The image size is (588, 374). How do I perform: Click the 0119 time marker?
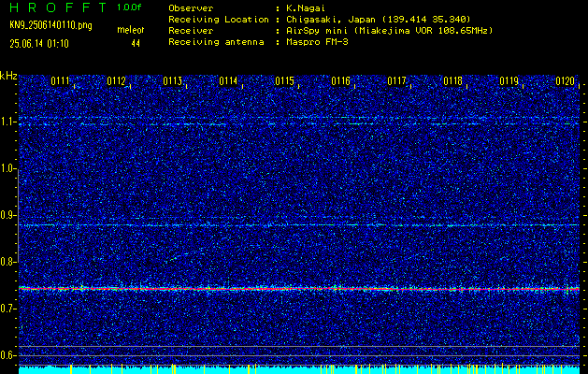coord(509,81)
